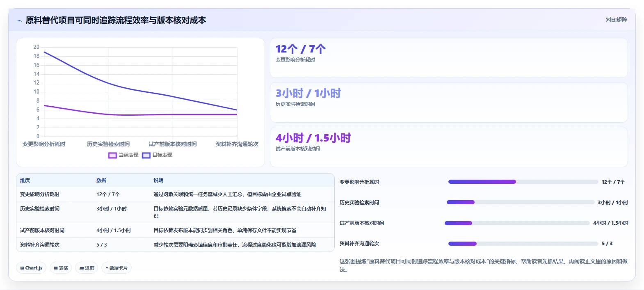Screen dimensions: 644x290
Task: Click table value 5 / 3
Action: (102, 245)
